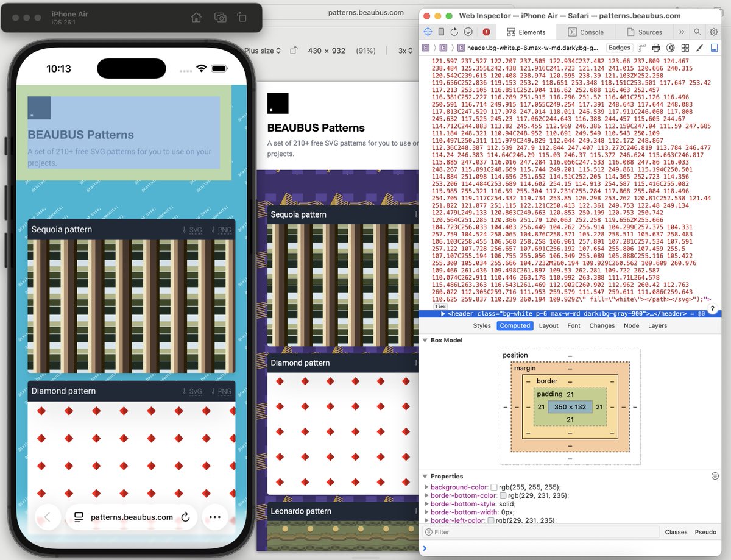Click the Classes button
The width and height of the screenshot is (731, 560).
tap(676, 532)
